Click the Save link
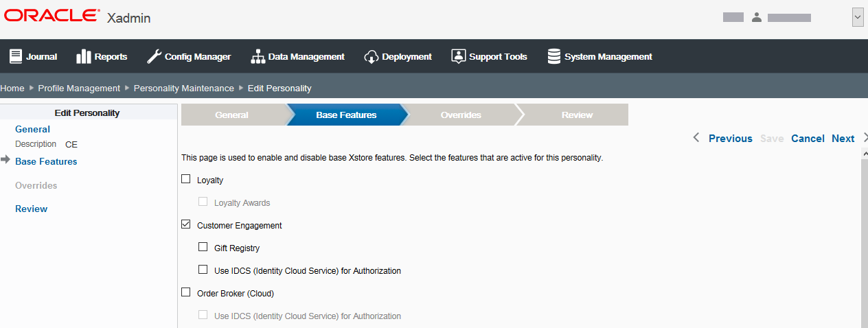Viewport: 868px width, 328px height. pyautogui.click(x=771, y=138)
